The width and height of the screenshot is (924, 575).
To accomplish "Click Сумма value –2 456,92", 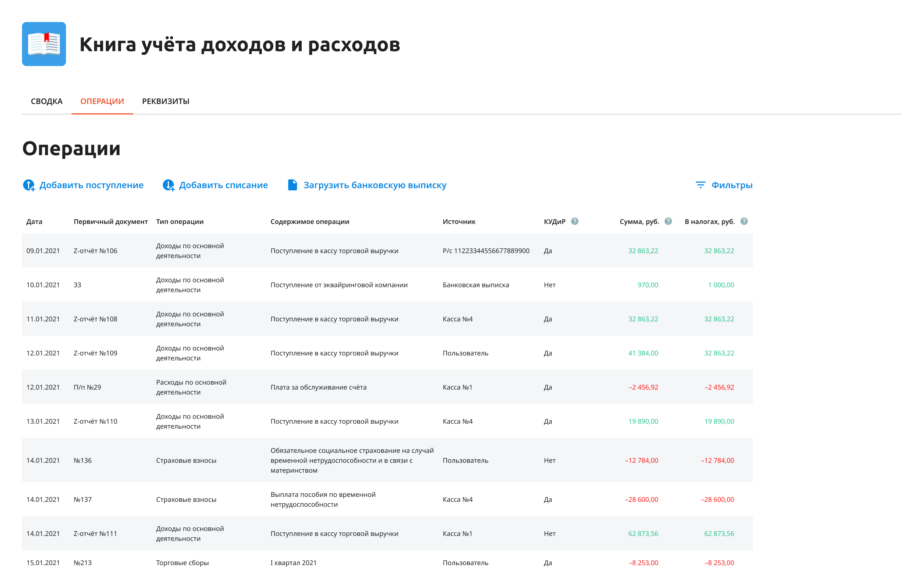I will [x=643, y=387].
